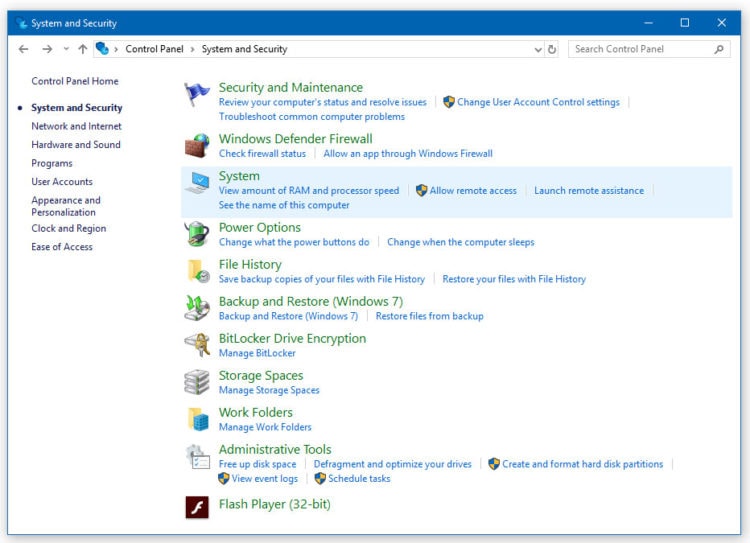The width and height of the screenshot is (750, 543).
Task: Open the address bar history dropdown
Action: [538, 49]
